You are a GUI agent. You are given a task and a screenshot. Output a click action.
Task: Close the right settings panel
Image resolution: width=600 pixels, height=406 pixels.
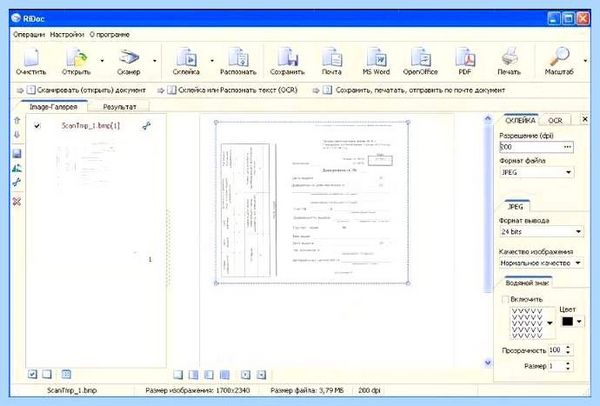585,119
